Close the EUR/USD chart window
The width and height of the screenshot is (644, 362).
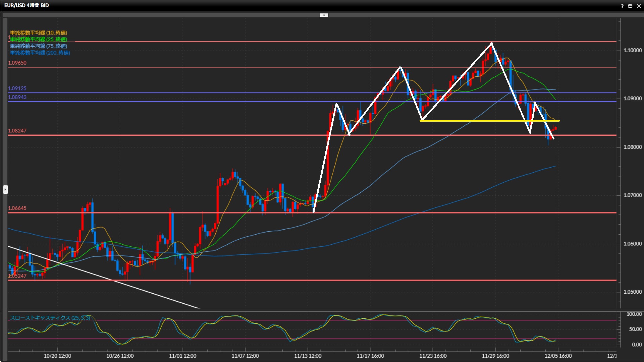639,6
